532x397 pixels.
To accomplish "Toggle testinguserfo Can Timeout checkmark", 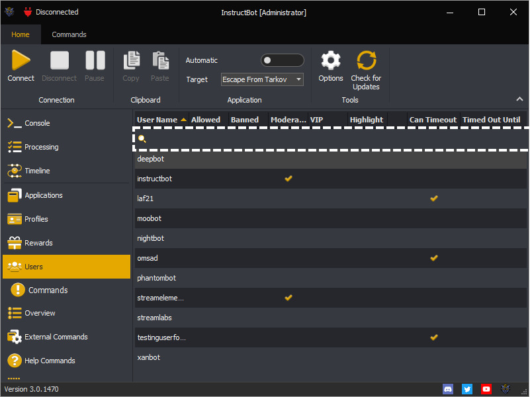I will (434, 337).
